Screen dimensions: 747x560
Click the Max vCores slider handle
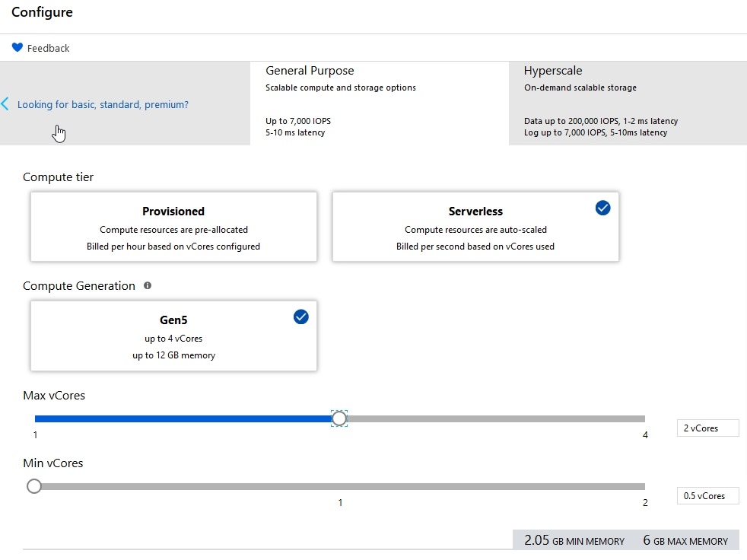coord(339,418)
